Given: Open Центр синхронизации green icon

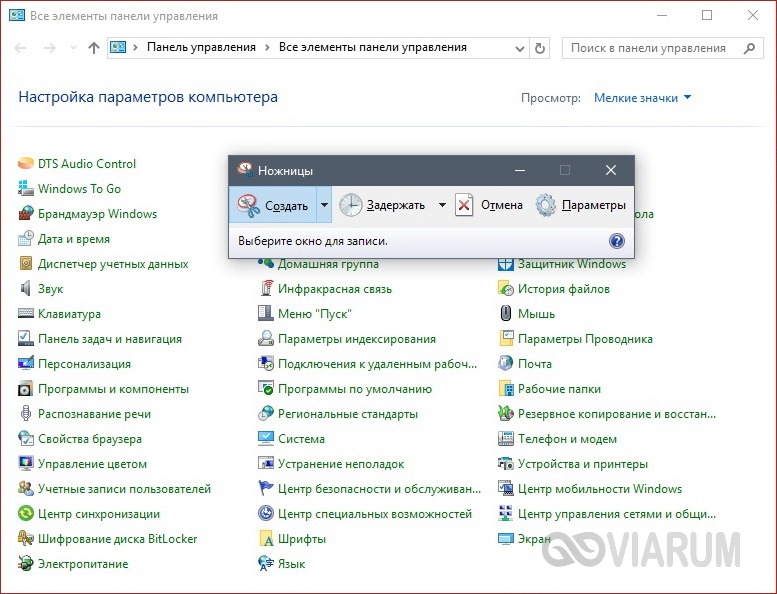Looking at the screenshot, I should [x=26, y=514].
